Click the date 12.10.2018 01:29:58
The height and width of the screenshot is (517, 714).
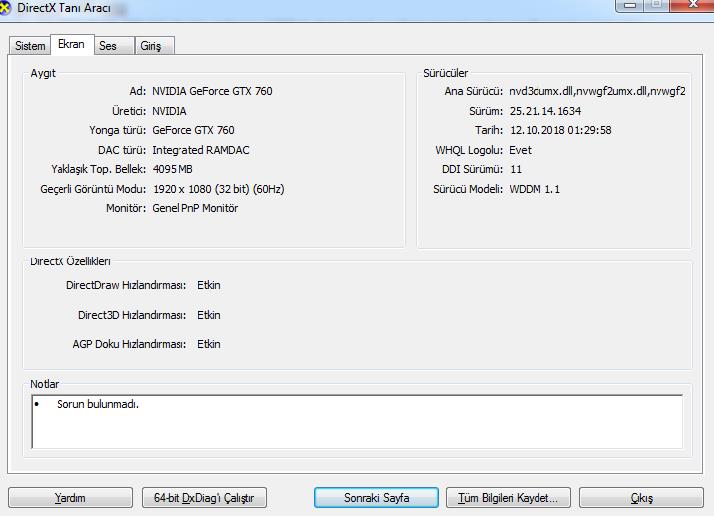point(561,130)
